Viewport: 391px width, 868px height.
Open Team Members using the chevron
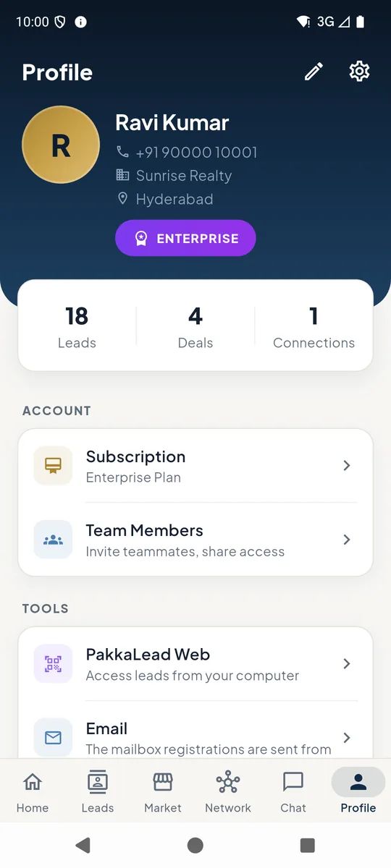pyautogui.click(x=347, y=540)
